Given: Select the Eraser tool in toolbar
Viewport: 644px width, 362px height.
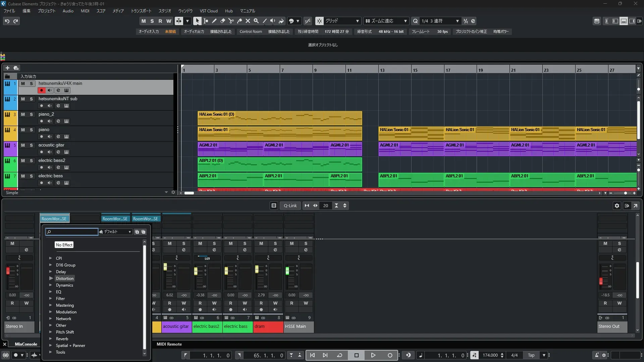Looking at the screenshot, I should click(x=222, y=21).
